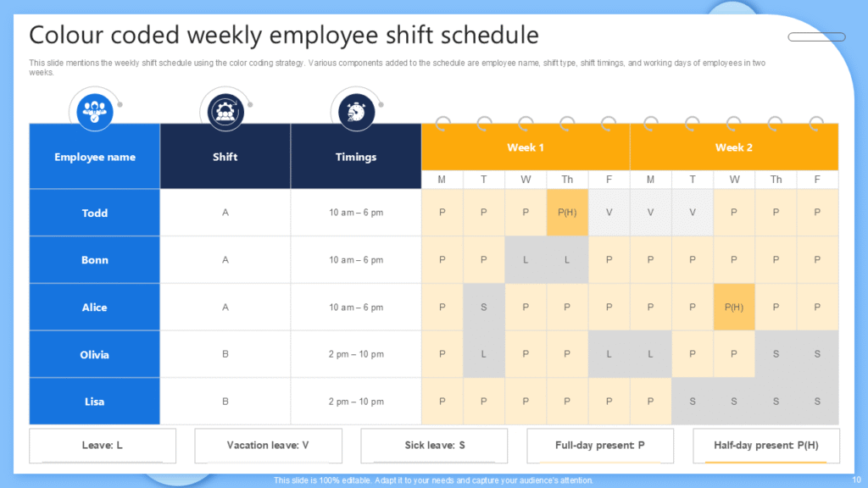
Task: Select the Week 2 header cell
Action: coord(734,147)
